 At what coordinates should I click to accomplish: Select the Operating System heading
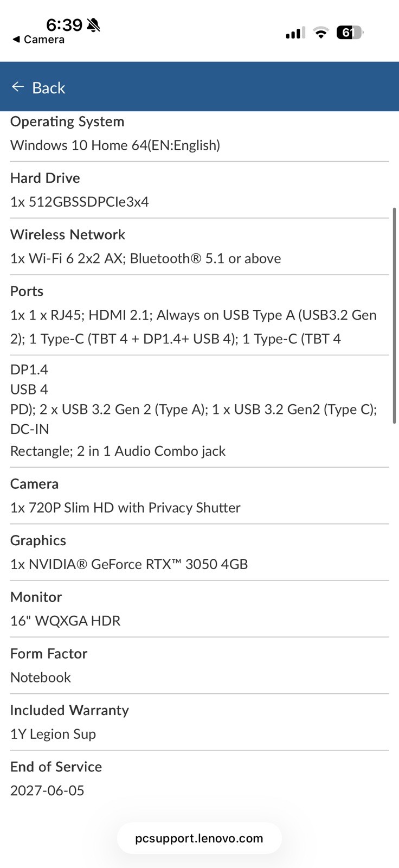(67, 122)
